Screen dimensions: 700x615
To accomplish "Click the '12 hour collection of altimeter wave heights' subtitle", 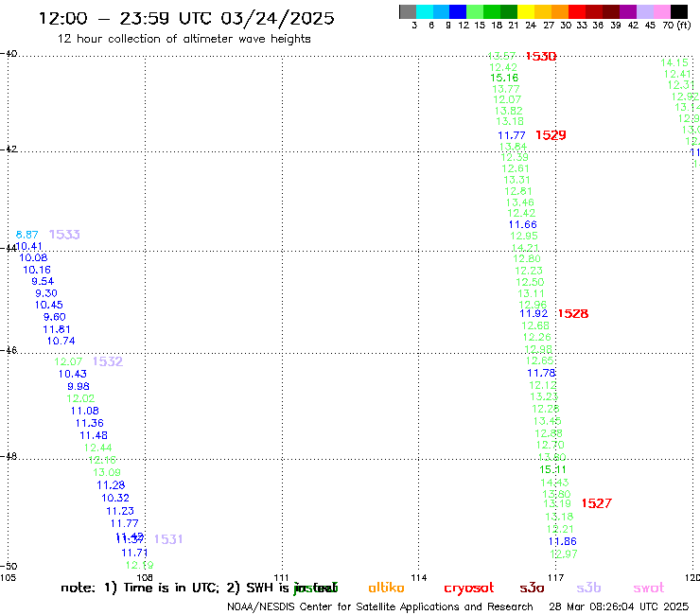I will [x=184, y=39].
